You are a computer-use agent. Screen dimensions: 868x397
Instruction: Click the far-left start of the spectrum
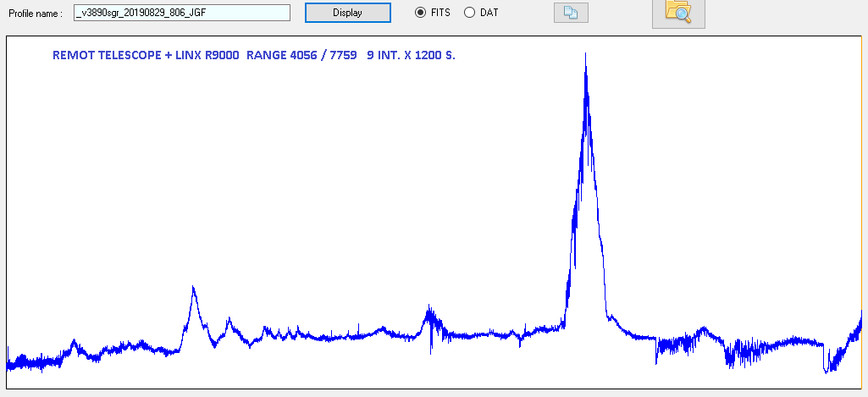[8, 356]
